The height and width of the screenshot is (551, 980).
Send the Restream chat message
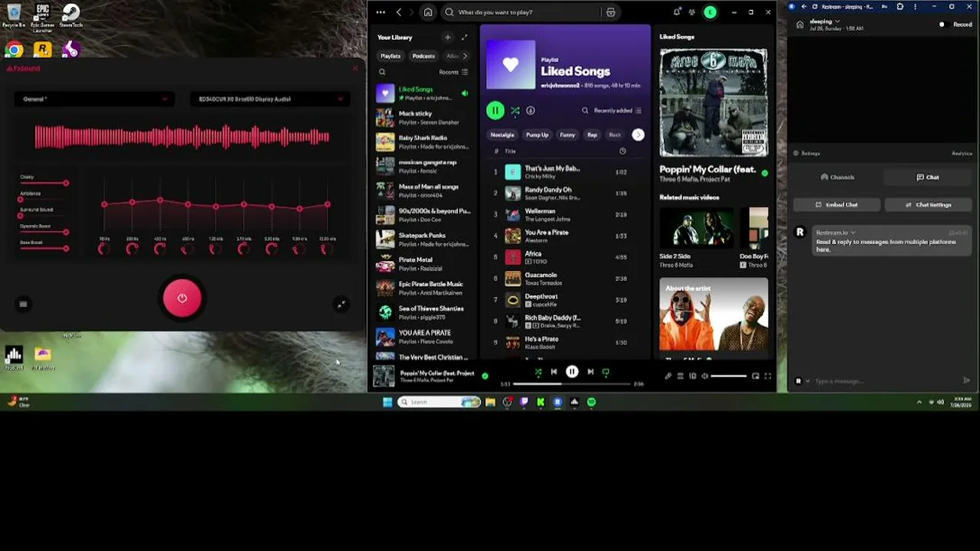966,380
